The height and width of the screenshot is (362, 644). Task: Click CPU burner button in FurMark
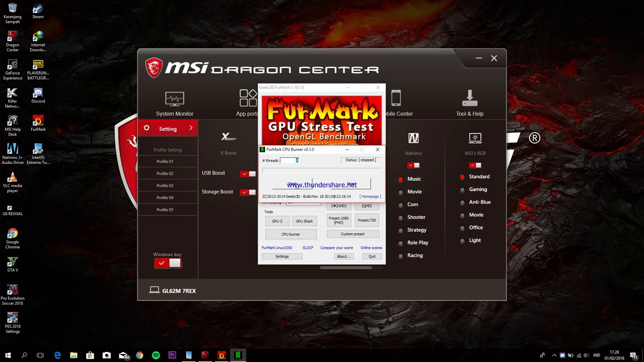(291, 234)
